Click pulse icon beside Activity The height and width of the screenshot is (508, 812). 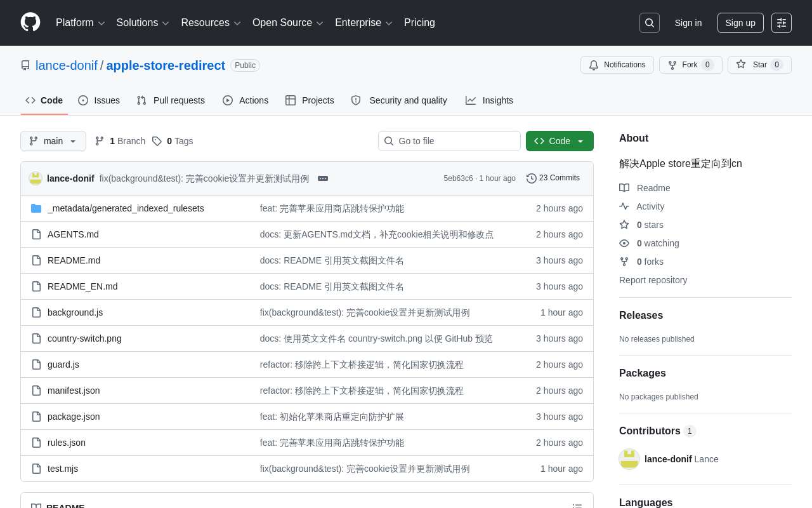tap(624, 206)
